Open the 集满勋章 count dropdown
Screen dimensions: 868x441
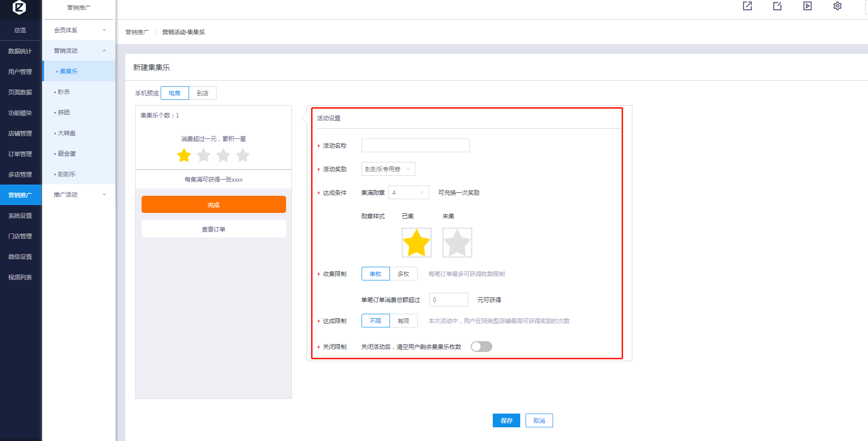408,192
